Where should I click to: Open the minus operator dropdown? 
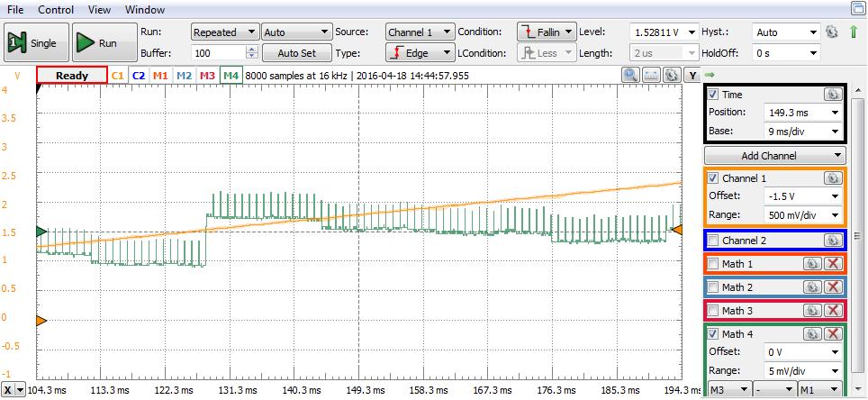point(774,389)
